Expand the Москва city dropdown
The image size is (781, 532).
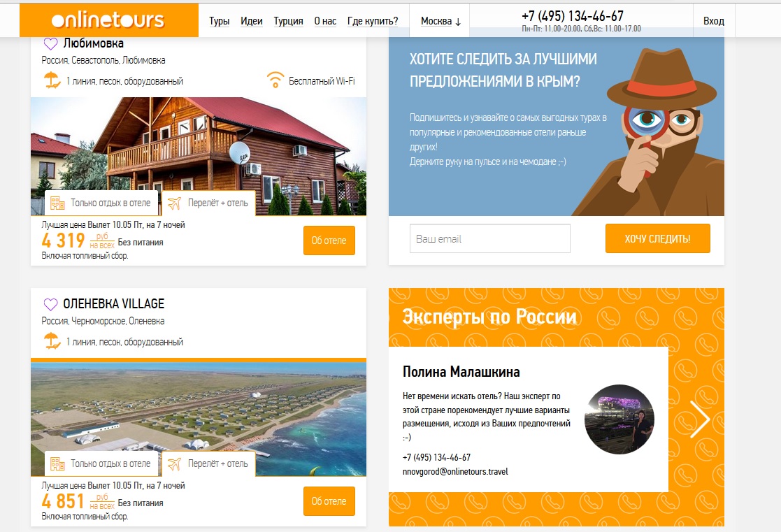[x=440, y=21]
